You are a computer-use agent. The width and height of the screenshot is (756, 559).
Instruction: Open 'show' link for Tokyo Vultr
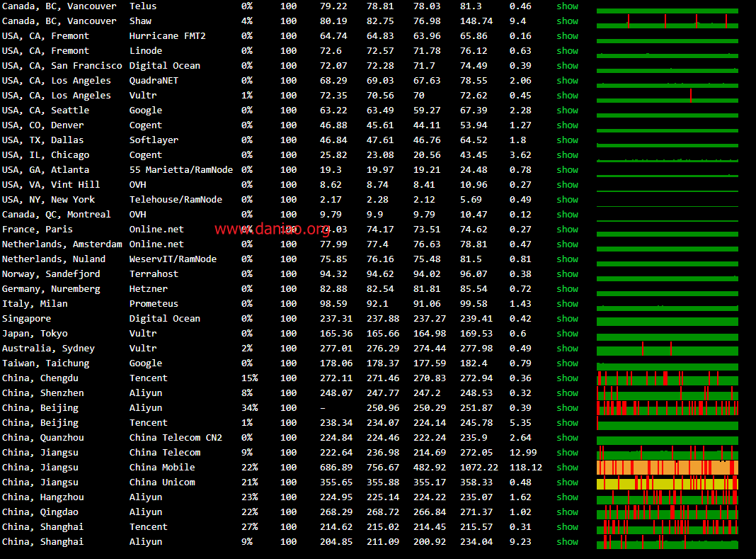(x=567, y=334)
